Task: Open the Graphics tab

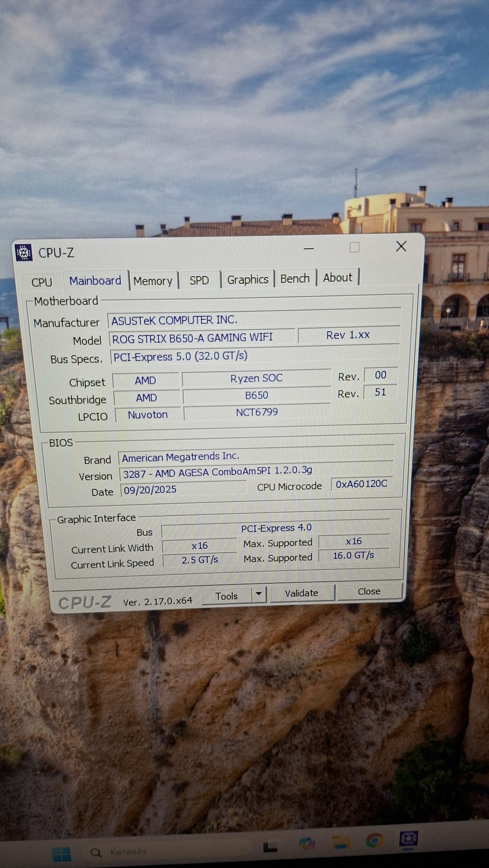Action: [x=247, y=279]
